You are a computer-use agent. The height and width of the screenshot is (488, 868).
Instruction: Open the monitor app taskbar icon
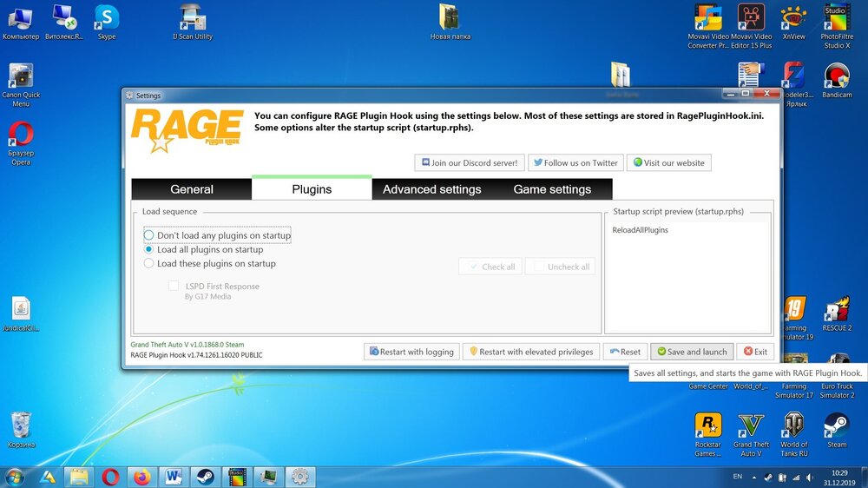pos(268,477)
